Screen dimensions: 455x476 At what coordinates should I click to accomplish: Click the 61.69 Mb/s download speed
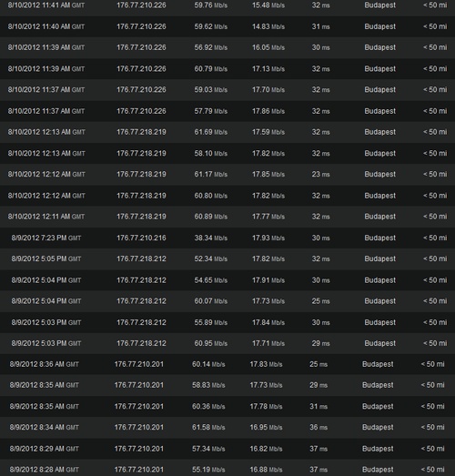pyautogui.click(x=210, y=132)
